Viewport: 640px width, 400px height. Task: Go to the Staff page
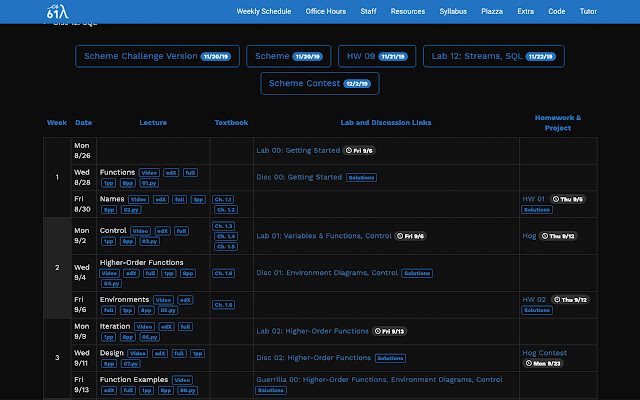(x=368, y=11)
